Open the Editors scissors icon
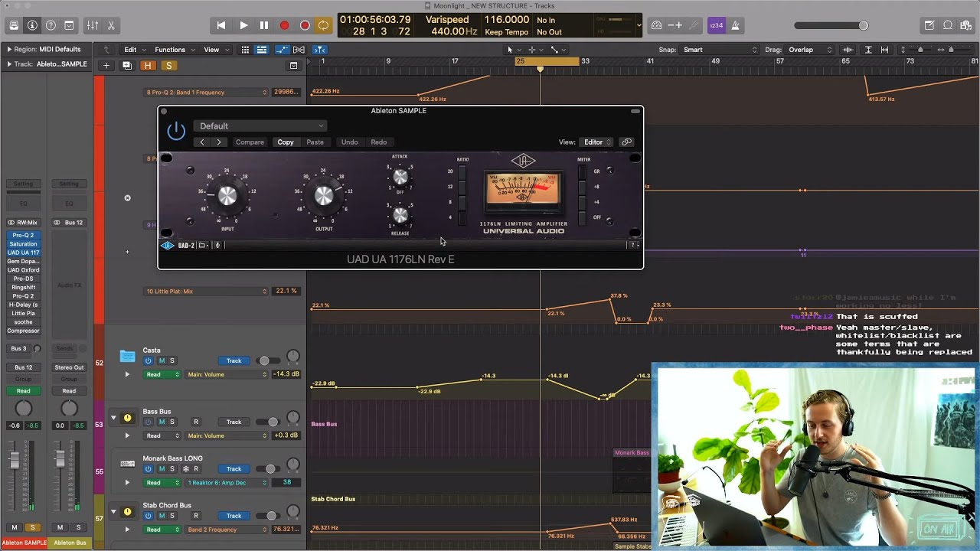The image size is (980, 551). pos(111,25)
